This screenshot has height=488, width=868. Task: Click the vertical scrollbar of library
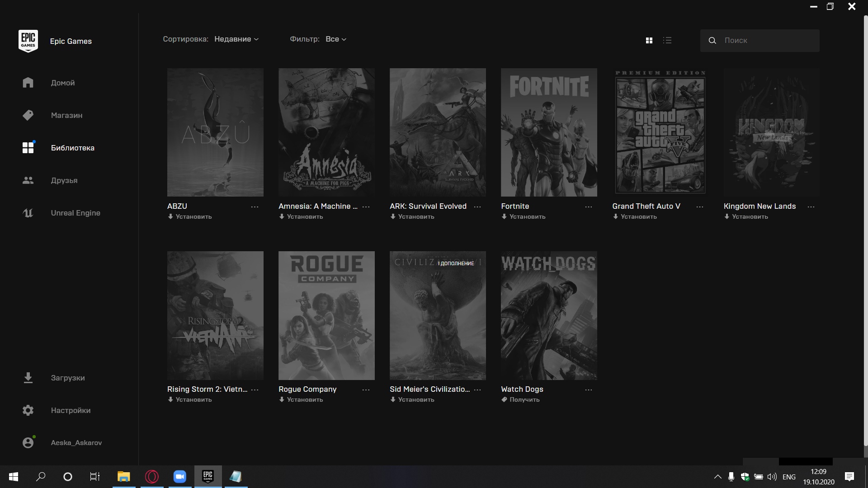(865, 230)
